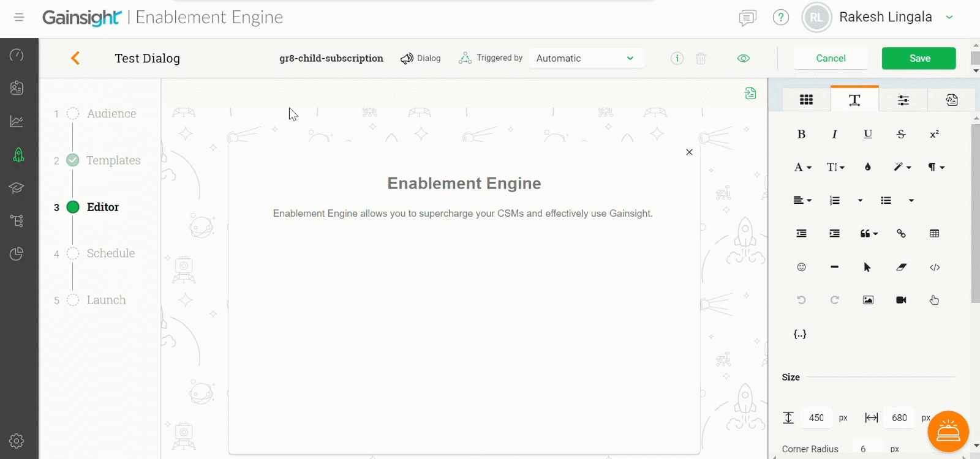Open the inline style dropdown

tap(902, 167)
